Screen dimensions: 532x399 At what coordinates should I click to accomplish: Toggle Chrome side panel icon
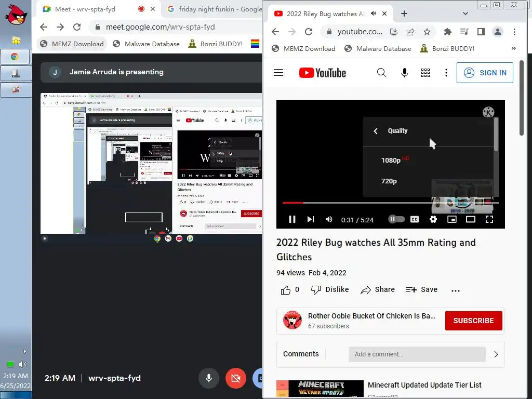(x=481, y=32)
